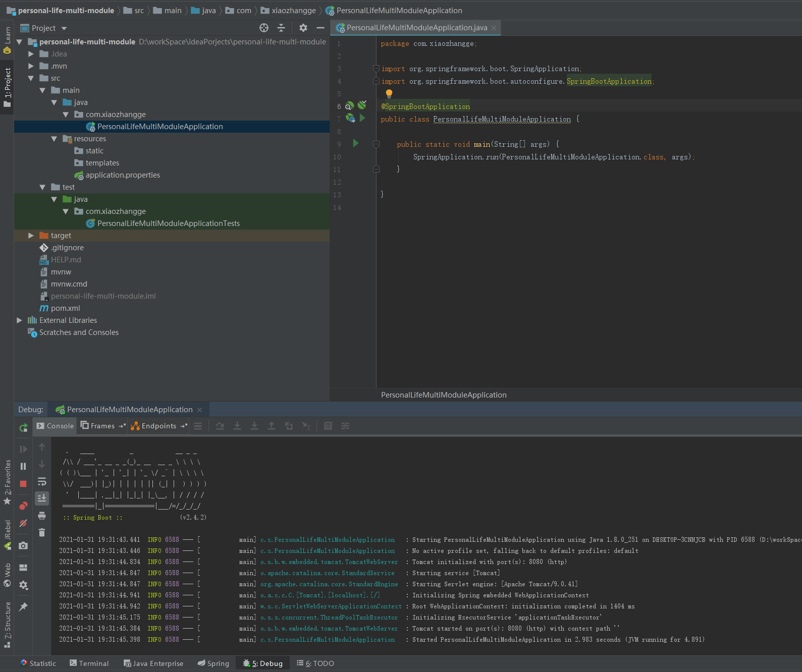Open pom.xml in project tree

(65, 308)
